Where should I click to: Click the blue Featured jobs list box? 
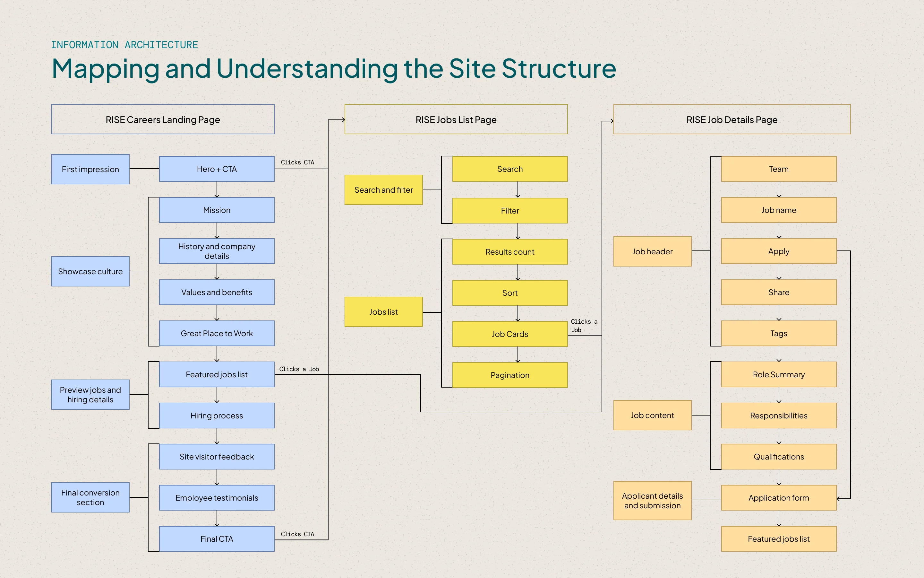(x=217, y=374)
